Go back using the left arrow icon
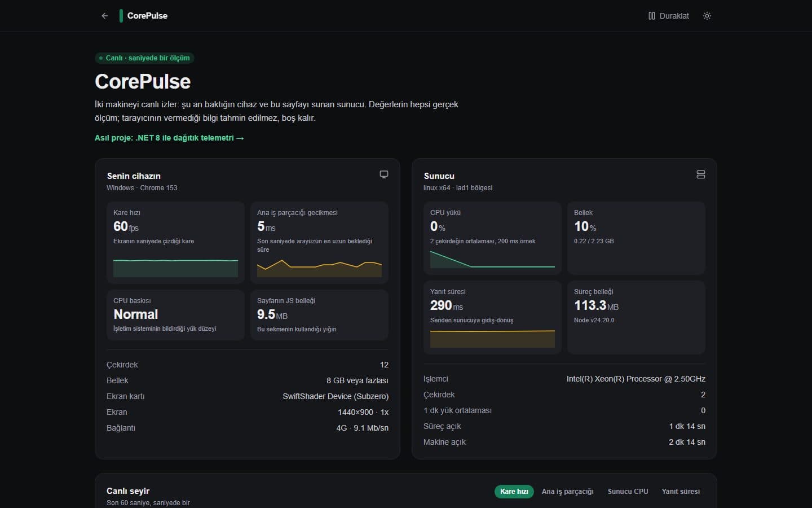Image resolution: width=812 pixels, height=508 pixels. [104, 16]
